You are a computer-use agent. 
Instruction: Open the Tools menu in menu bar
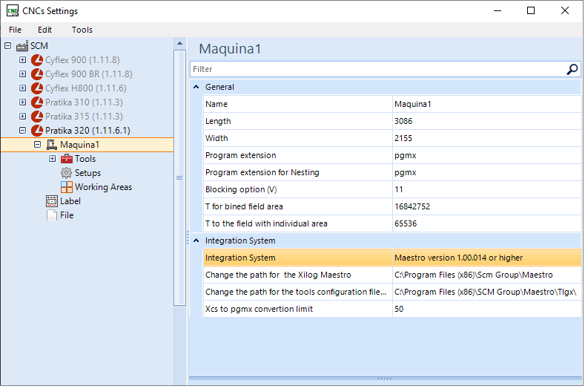(82, 30)
